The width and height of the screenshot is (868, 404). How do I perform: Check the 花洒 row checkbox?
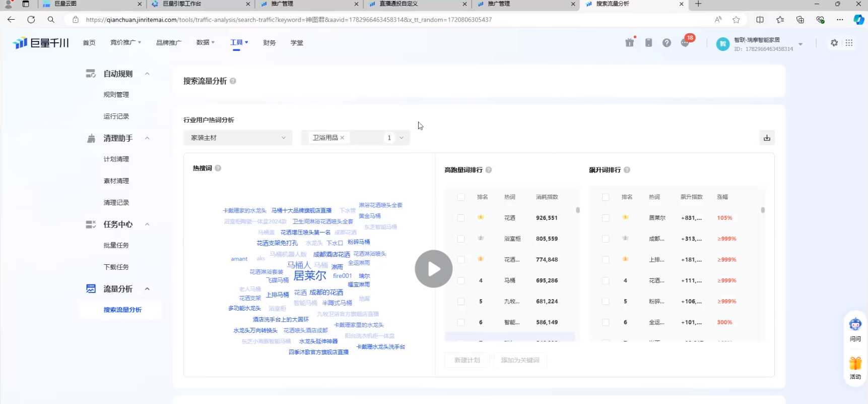point(461,218)
